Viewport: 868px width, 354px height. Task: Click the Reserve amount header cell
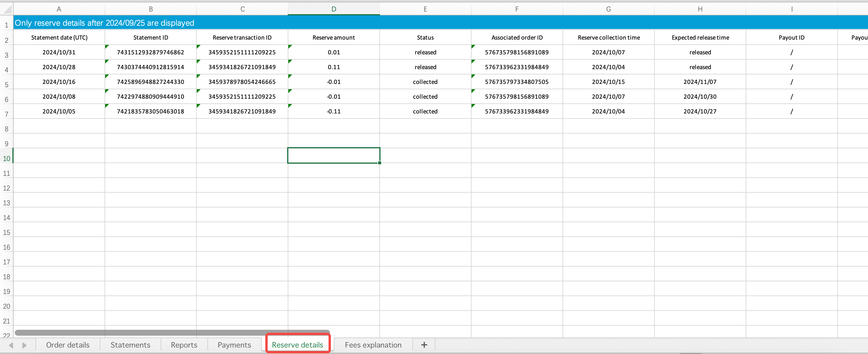(334, 38)
